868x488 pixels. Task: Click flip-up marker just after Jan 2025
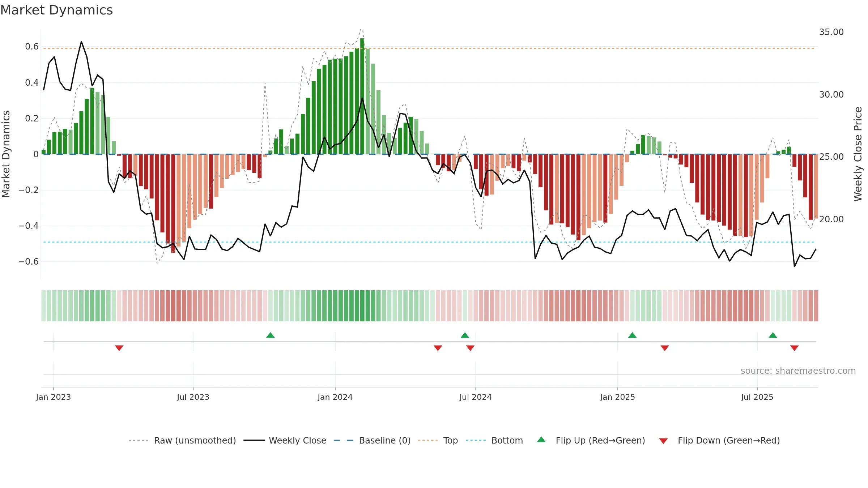[632, 335]
